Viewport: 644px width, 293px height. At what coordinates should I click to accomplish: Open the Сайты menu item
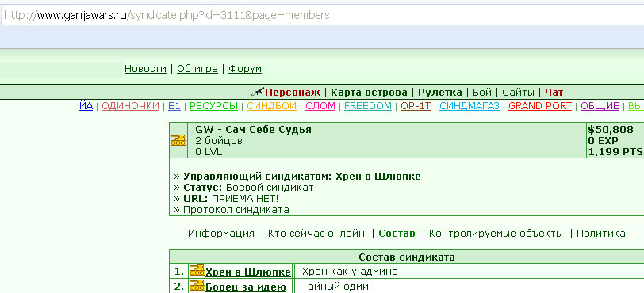tap(518, 93)
